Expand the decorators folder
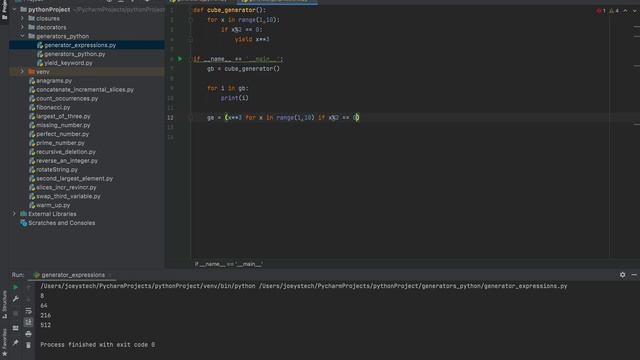 click(22, 27)
